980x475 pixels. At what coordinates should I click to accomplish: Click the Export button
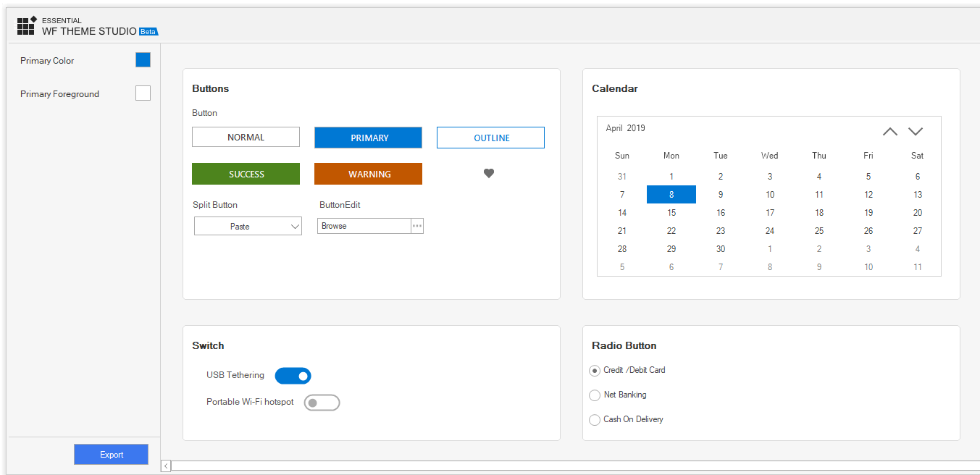point(111,455)
